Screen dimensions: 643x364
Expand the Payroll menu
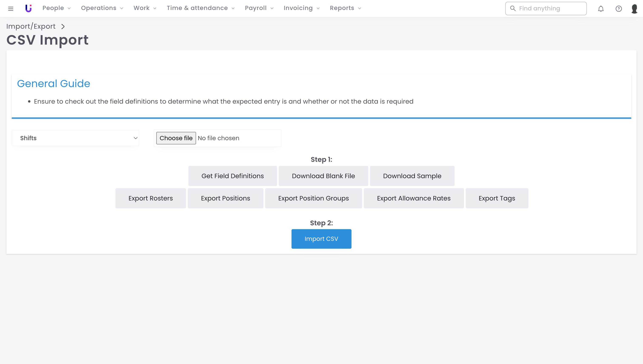pos(259,8)
